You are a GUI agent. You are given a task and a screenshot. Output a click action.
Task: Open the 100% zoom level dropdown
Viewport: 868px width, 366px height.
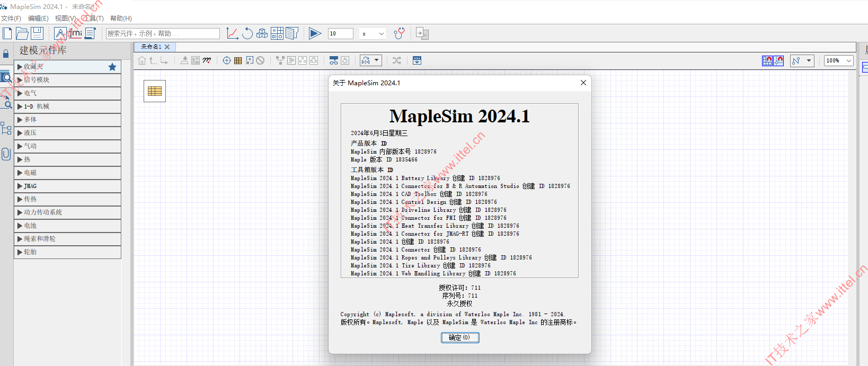pos(839,61)
